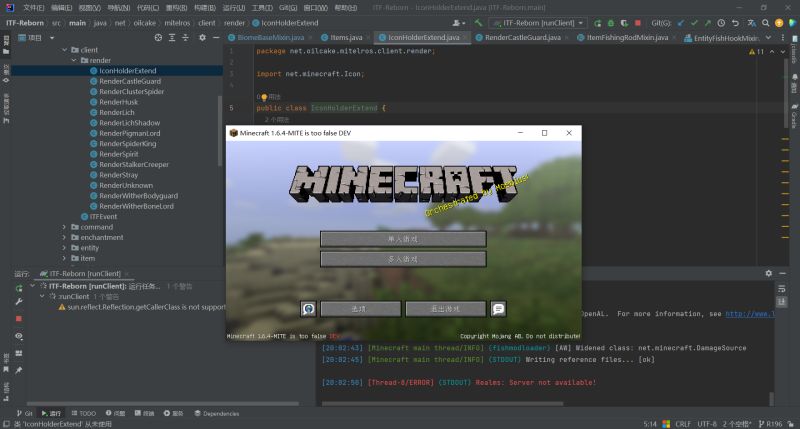The height and width of the screenshot is (429, 800).
Task: Click Expand All icon in project panel
Action: point(172,38)
